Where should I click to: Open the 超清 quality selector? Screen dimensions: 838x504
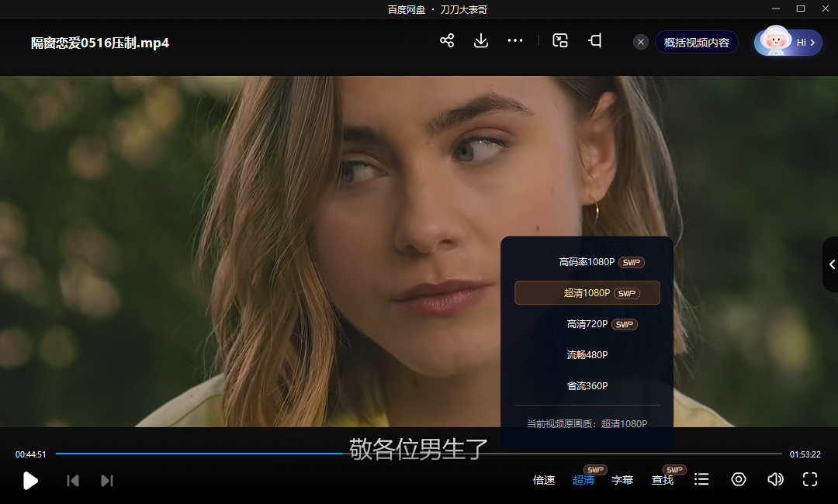click(x=583, y=479)
